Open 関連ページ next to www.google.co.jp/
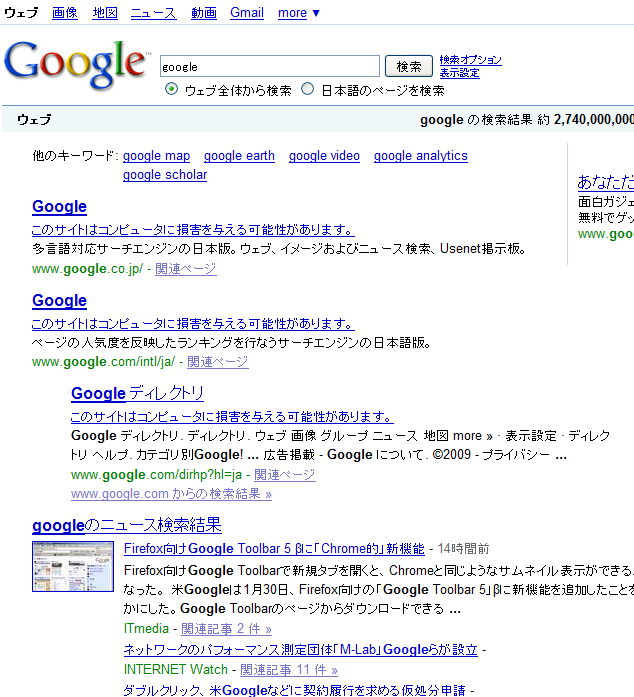This screenshot has width=634, height=697. 186,269
